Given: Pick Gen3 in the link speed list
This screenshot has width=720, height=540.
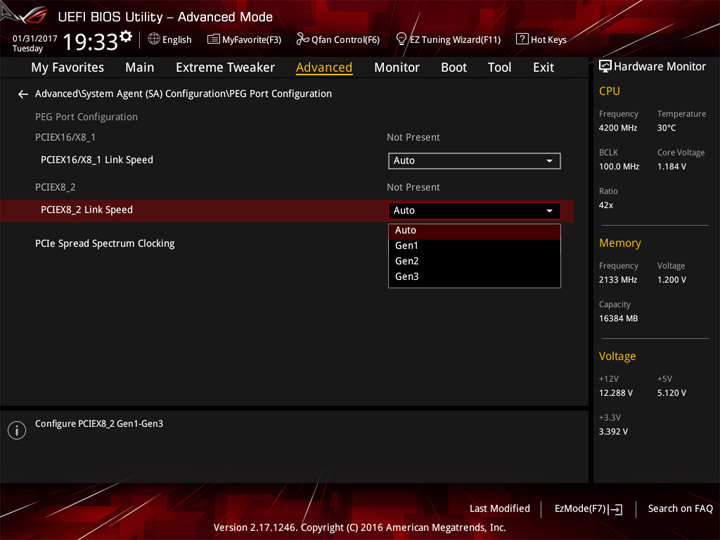Looking at the screenshot, I should tap(407, 277).
